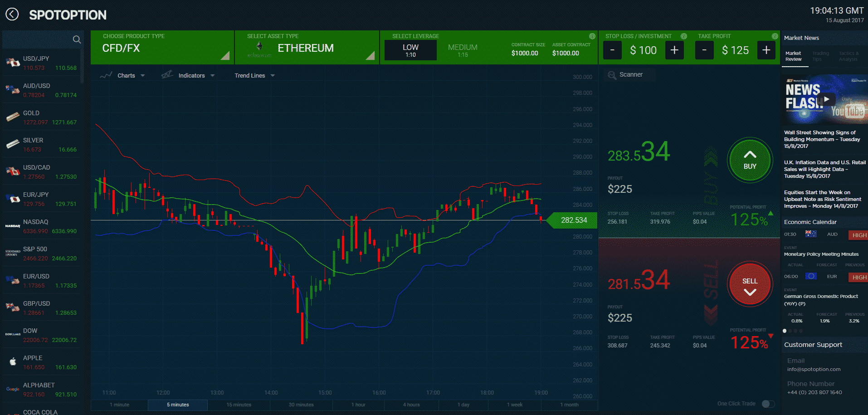Select GOLD in the asset list

coord(41,117)
